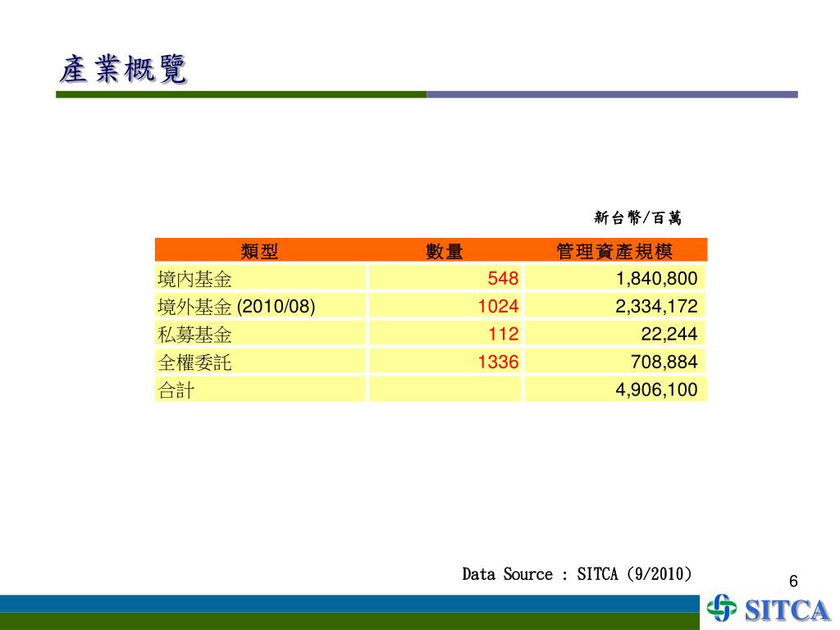The width and height of the screenshot is (840, 630).
Task: Click the slide page number 6
Action: point(793,582)
